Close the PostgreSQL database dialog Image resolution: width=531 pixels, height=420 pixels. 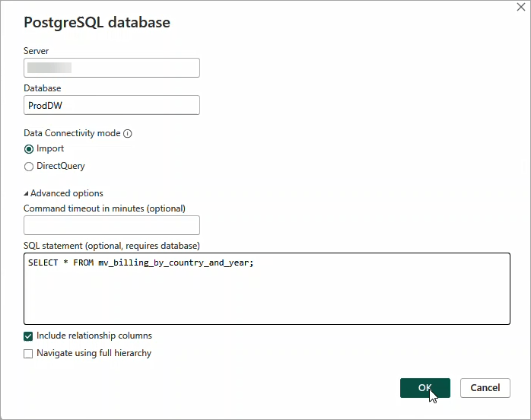pos(521,7)
